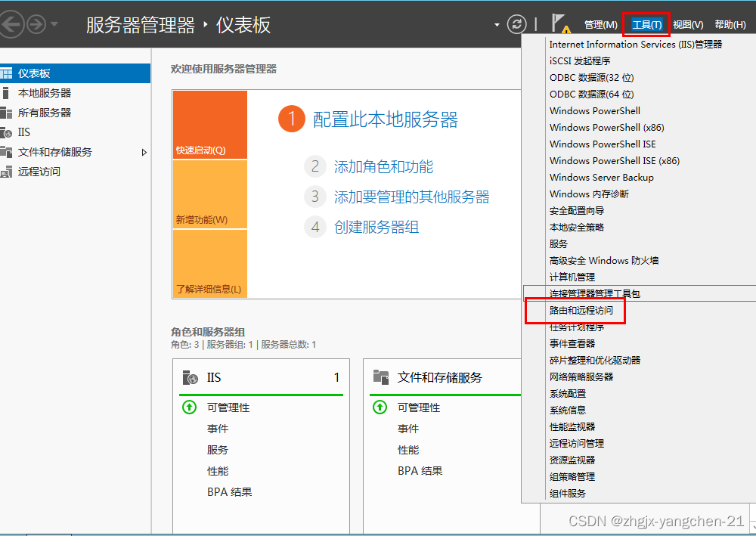Open dropdown arrow left of refresh
Screen dimensions: 756x536
tap(497, 25)
